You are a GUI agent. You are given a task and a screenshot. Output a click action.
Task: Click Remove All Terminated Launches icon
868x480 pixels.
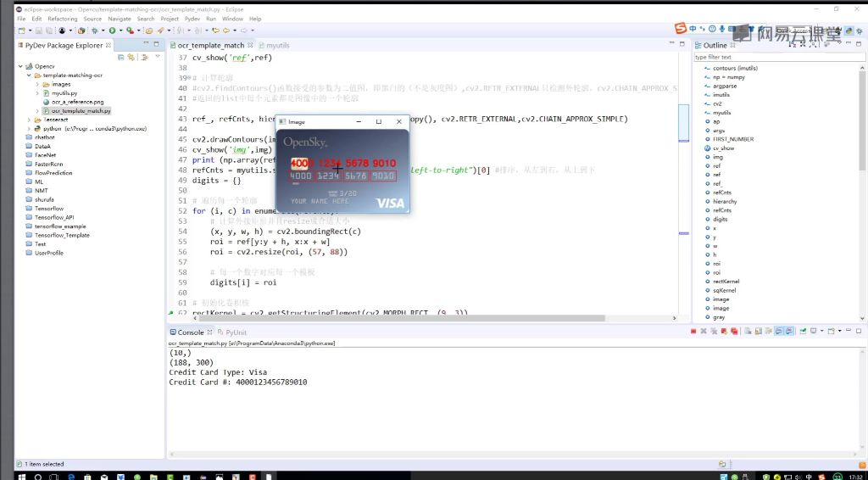click(714, 331)
